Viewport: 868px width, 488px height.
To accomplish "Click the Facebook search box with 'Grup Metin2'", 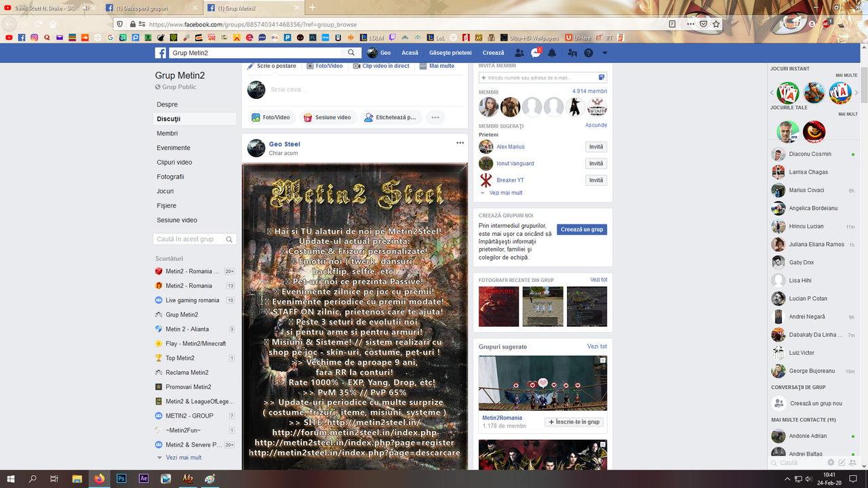I will click(x=256, y=53).
